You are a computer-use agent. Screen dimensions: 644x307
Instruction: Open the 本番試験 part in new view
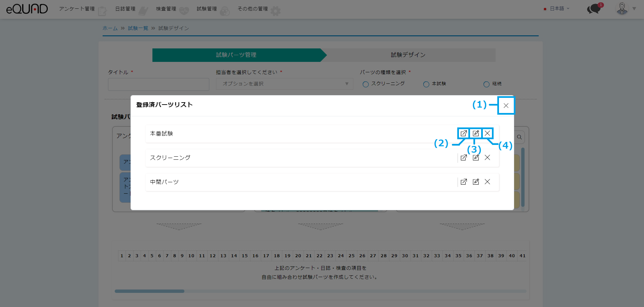[464, 133]
